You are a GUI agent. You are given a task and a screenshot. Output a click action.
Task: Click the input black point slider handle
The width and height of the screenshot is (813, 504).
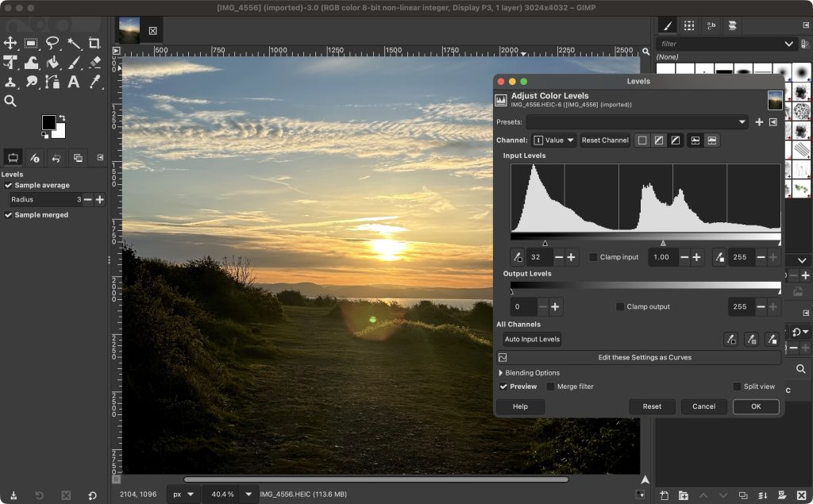click(x=545, y=243)
